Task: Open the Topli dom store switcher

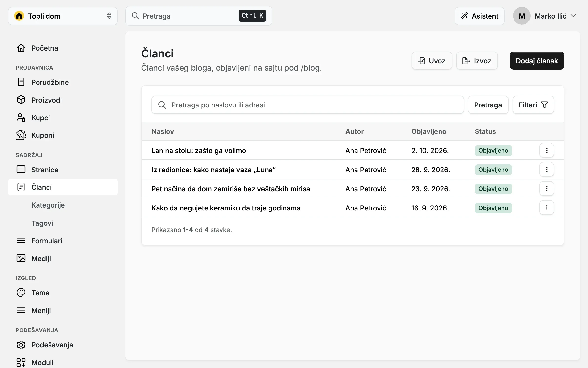Action: [x=63, y=16]
